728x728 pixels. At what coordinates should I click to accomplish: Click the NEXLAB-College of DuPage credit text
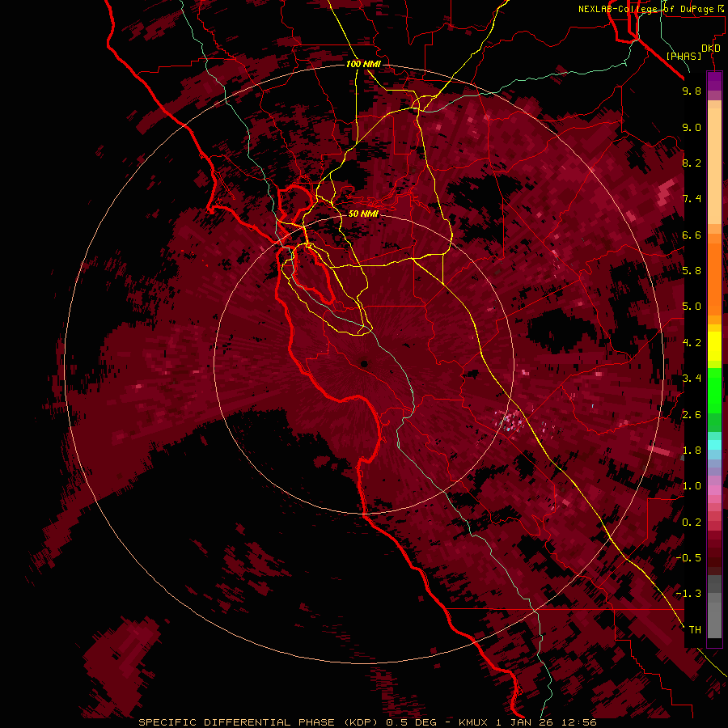pos(647,9)
